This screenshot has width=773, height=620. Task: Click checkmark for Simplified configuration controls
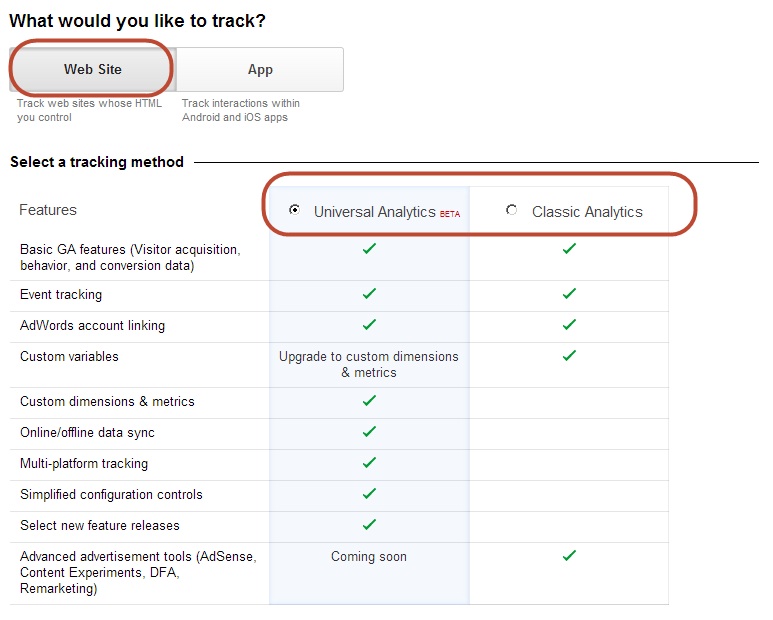pos(369,493)
